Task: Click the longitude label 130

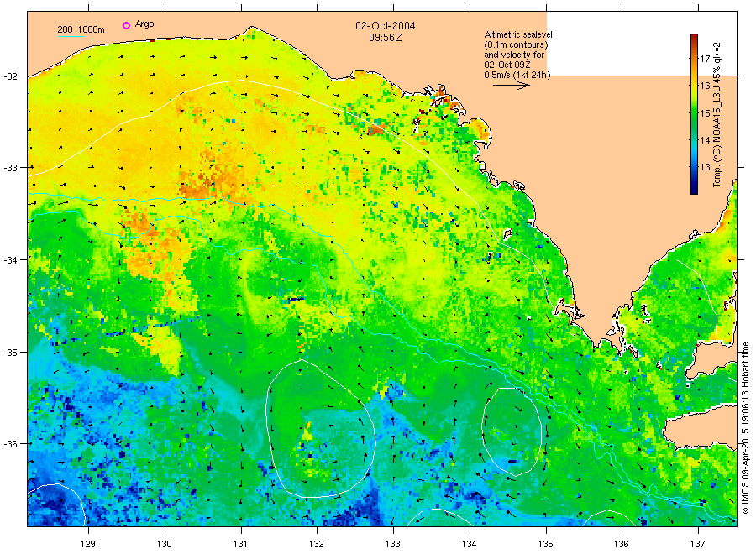Action: pyautogui.click(x=165, y=544)
